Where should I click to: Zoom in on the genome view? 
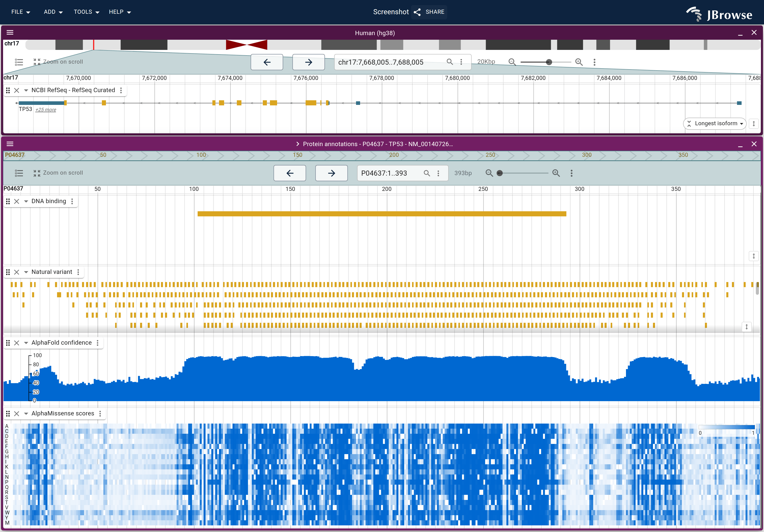click(579, 62)
